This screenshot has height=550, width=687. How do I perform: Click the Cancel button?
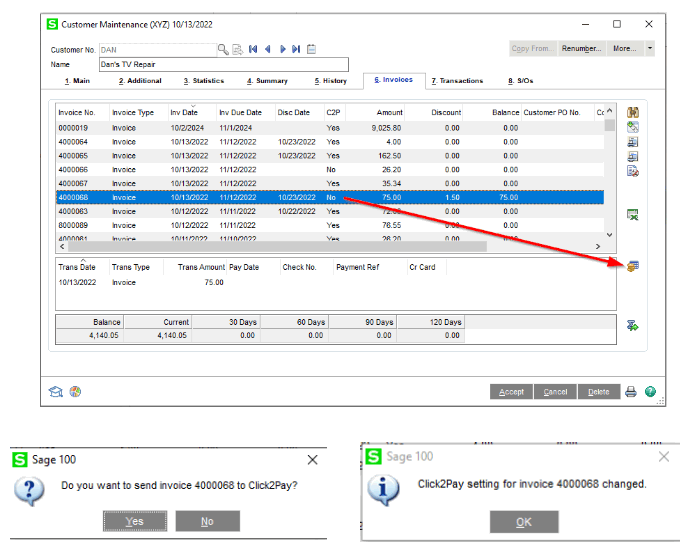[x=555, y=392]
